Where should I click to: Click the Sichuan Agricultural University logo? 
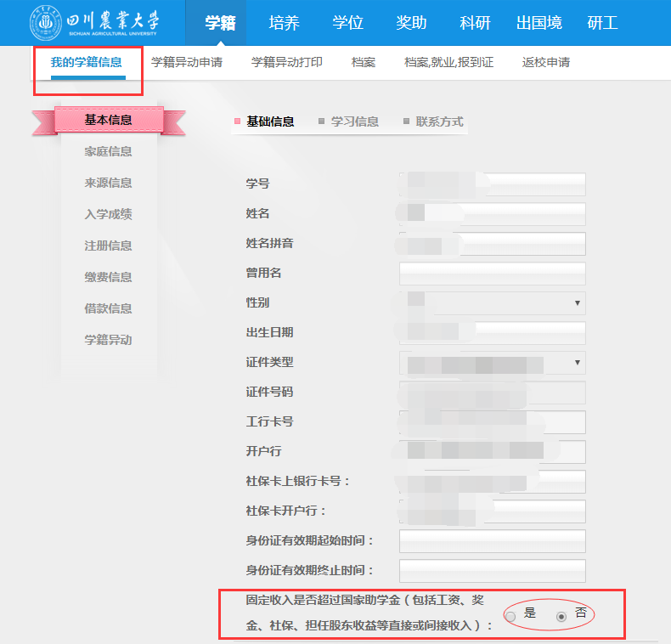(x=93, y=23)
